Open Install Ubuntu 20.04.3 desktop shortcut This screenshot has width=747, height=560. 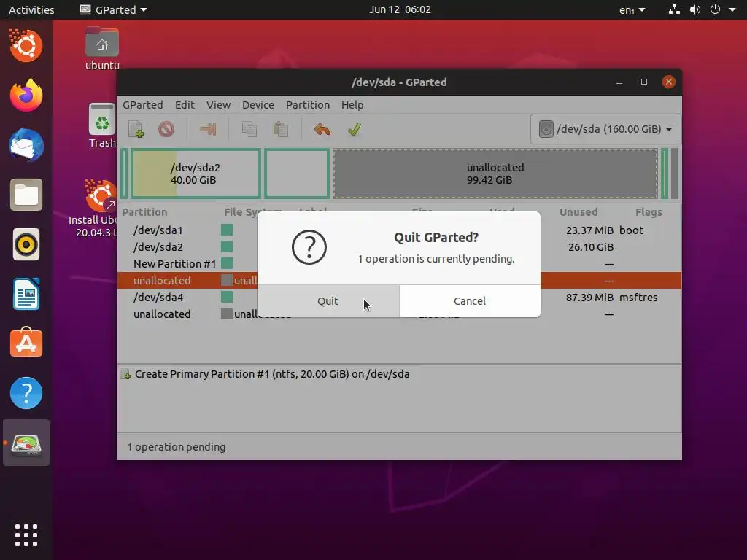click(x=93, y=209)
